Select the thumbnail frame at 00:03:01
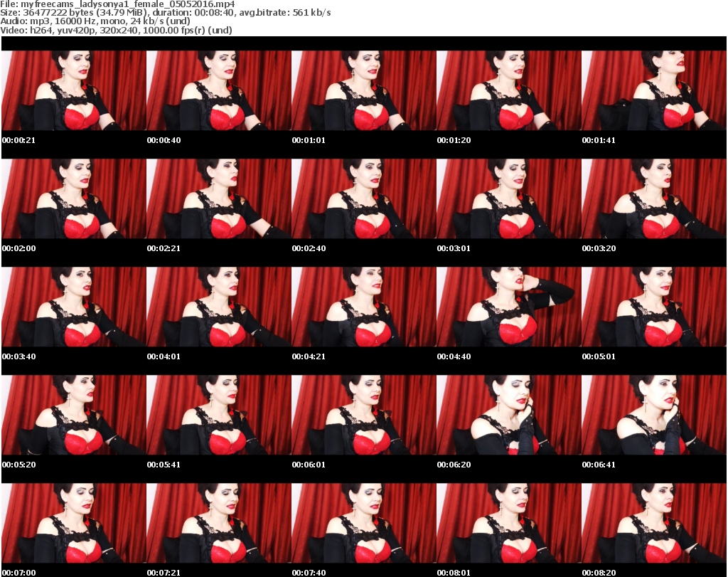 pyautogui.click(x=509, y=198)
